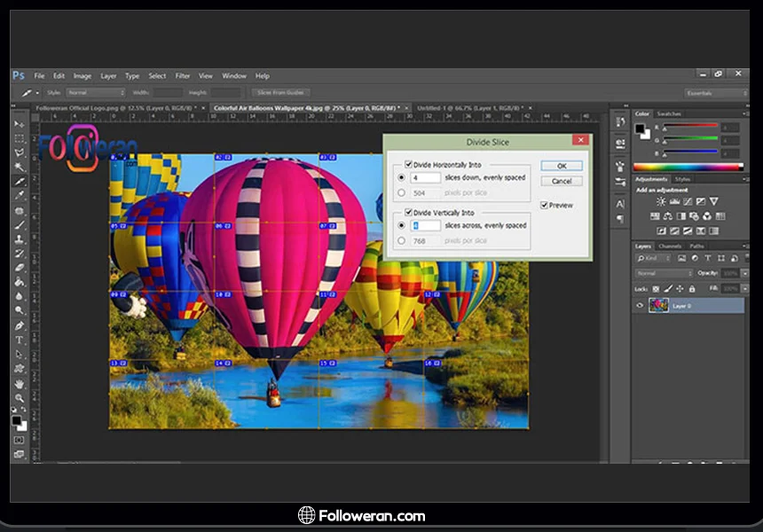The height and width of the screenshot is (532, 763).
Task: Click the color spectrum ramp in Color panel
Action: [688, 167]
